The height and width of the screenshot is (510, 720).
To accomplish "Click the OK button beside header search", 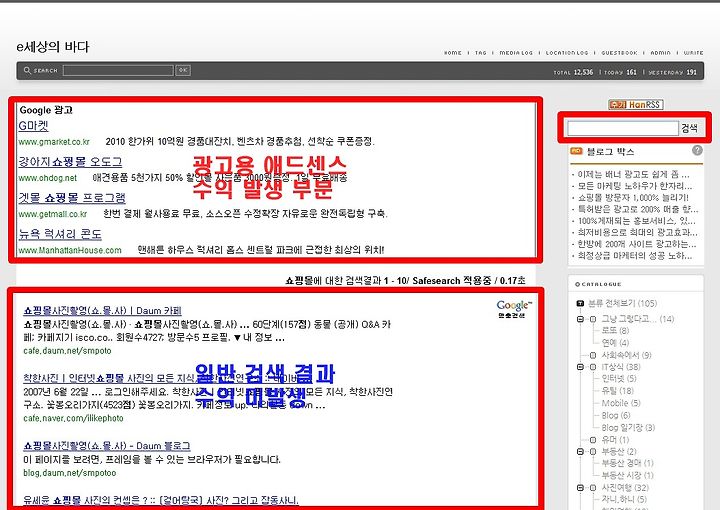I will (183, 70).
